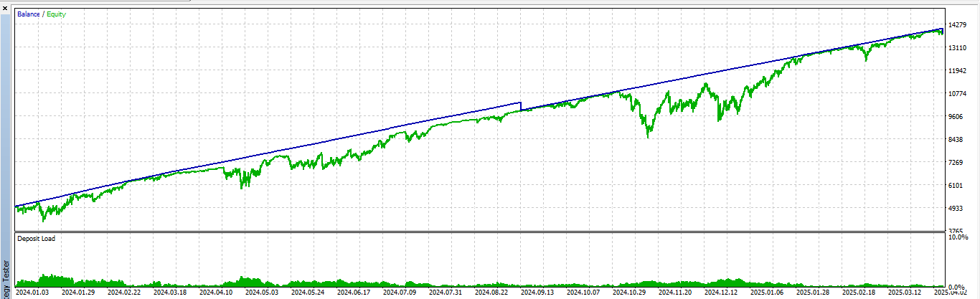
Task: Click the 2024.10.29 date label
Action: (630, 293)
